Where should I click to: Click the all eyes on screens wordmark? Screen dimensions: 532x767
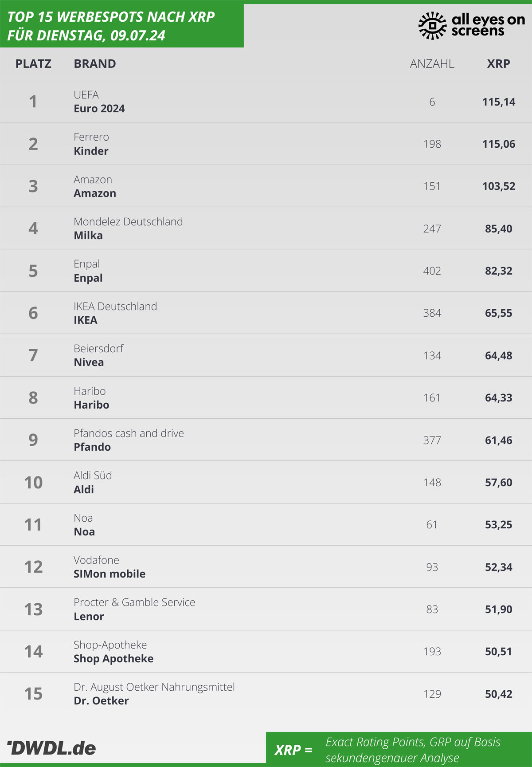point(488,25)
